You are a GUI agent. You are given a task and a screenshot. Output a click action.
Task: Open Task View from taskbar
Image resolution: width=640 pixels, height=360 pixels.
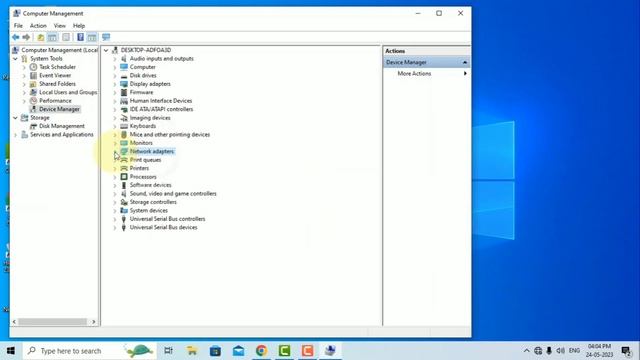pos(168,351)
